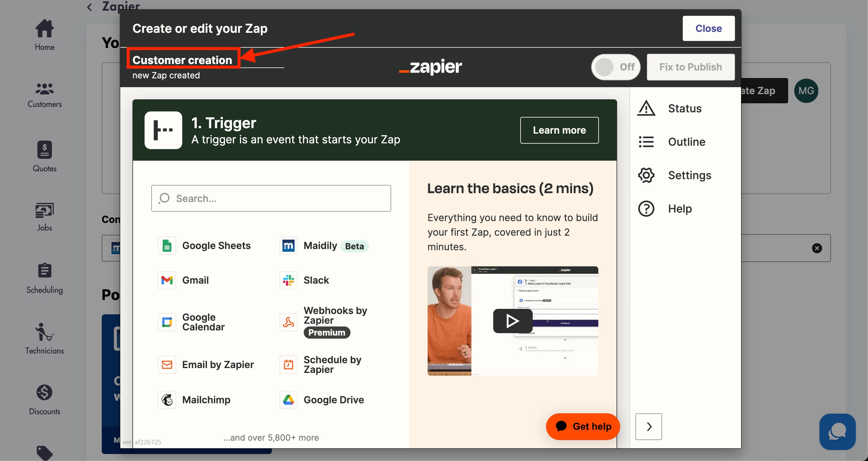Viewport: 868px width, 461px height.
Task: Click the MG avatar circle
Action: click(x=806, y=90)
